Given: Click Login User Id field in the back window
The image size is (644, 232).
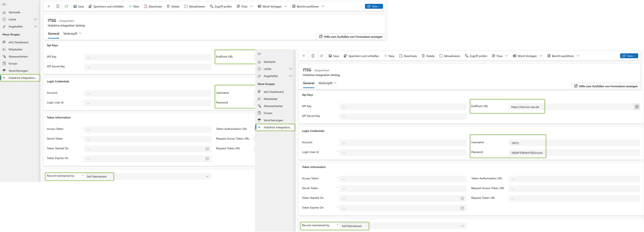Looking at the screenshot, I should click(x=148, y=103).
